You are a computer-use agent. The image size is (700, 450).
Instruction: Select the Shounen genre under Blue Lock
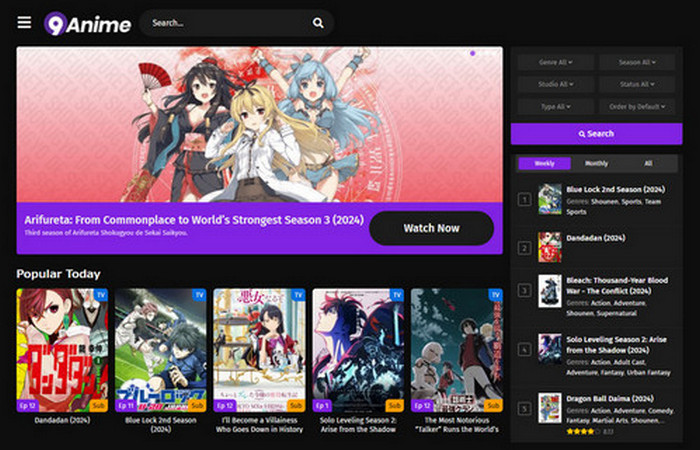pos(605,201)
